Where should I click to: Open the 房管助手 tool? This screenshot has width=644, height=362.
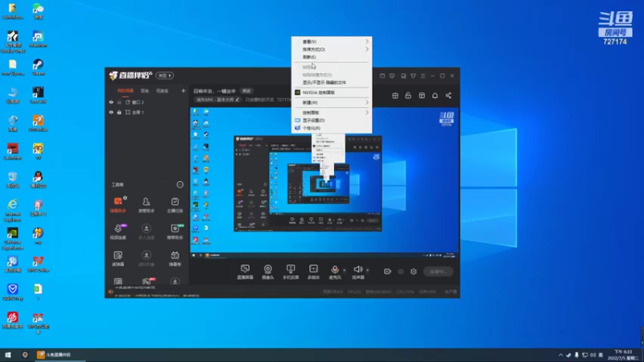(147, 205)
